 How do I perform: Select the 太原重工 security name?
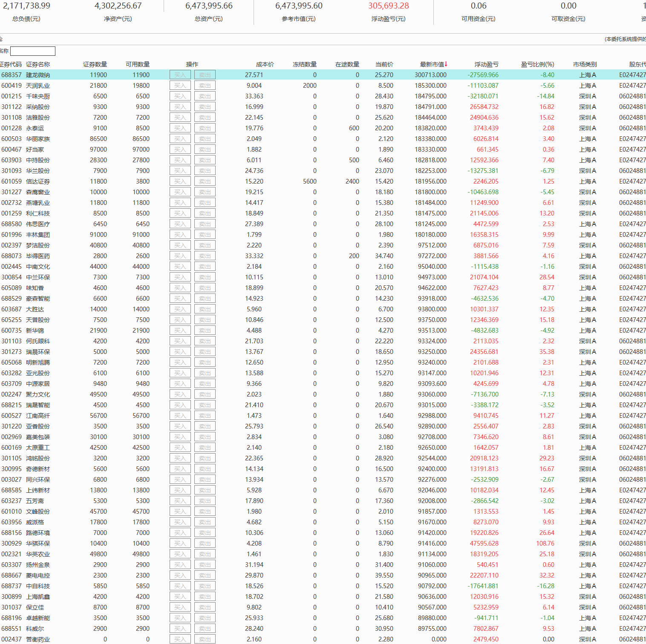[x=38, y=448]
